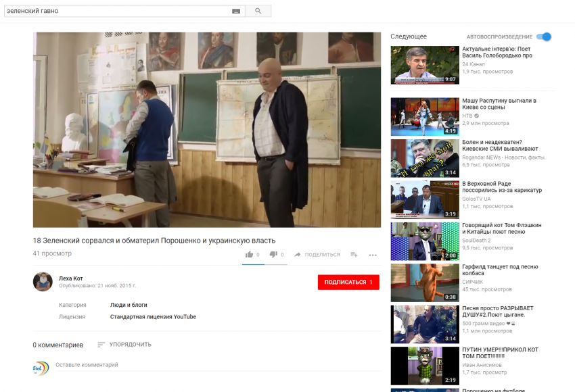Click the main video player
The width and height of the screenshot is (575, 392).
coord(207,130)
